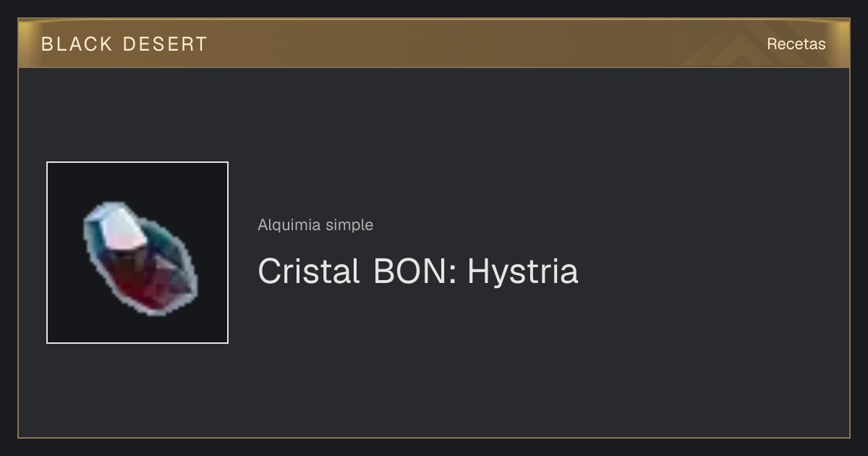Click the Cristal BON: Hystria title
This screenshot has height=456, width=868.
click(417, 271)
